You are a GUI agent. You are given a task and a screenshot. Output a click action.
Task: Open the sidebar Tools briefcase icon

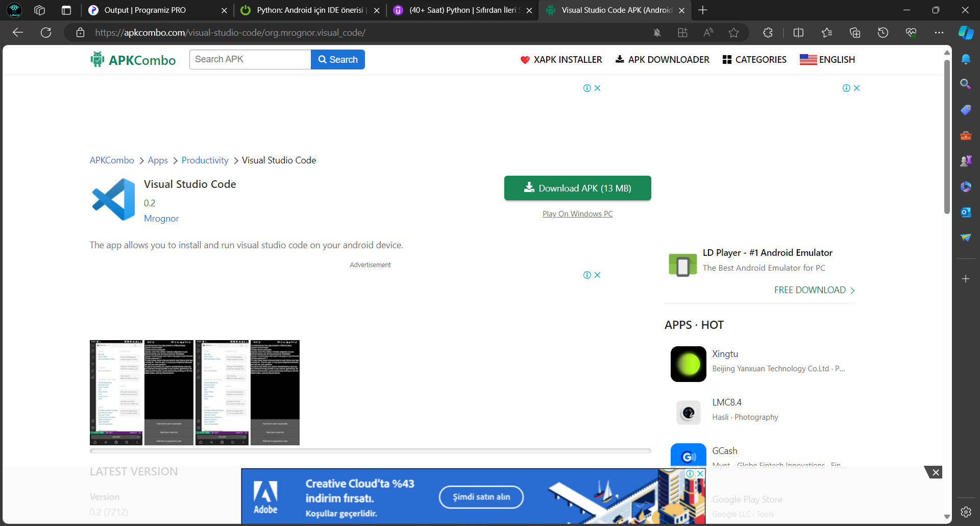click(966, 136)
